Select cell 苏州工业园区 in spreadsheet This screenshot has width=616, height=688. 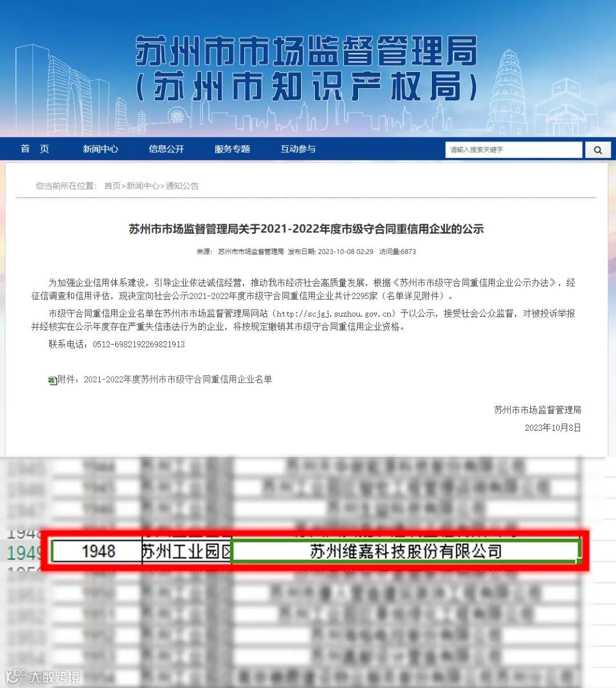(187, 552)
